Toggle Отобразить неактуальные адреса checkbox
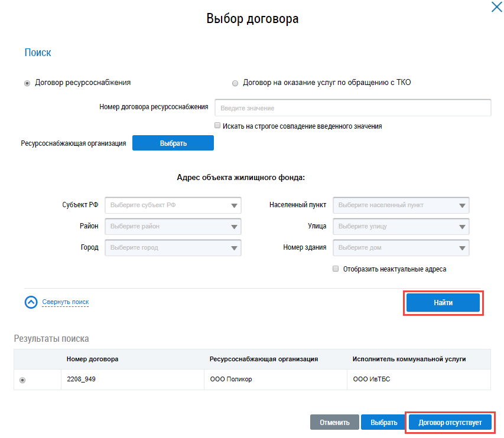The image size is (504, 438). (336, 269)
